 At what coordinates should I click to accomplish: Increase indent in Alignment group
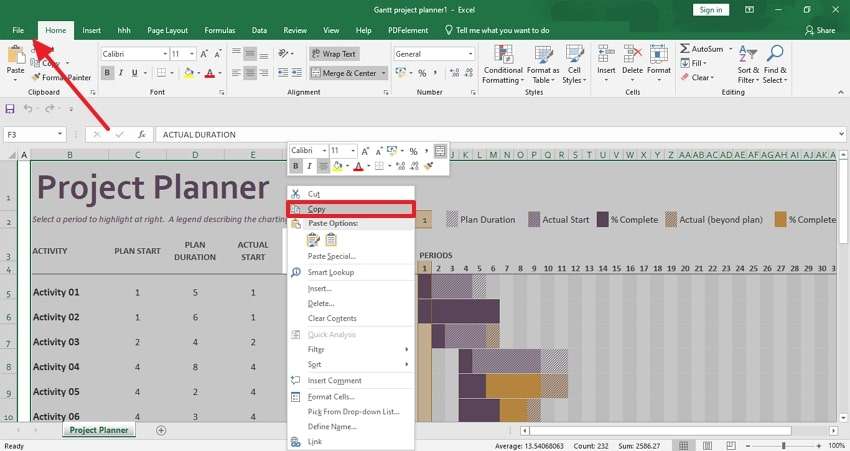[297, 73]
